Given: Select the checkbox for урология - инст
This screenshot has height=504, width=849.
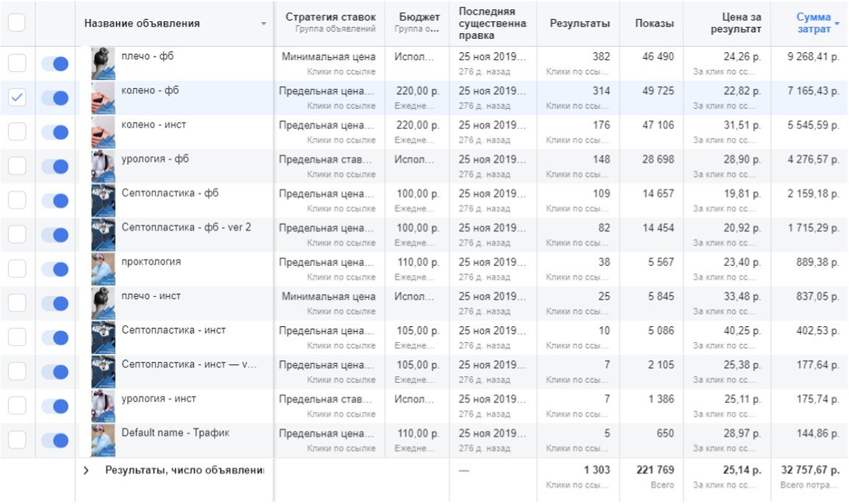Looking at the screenshot, I should pos(17,406).
